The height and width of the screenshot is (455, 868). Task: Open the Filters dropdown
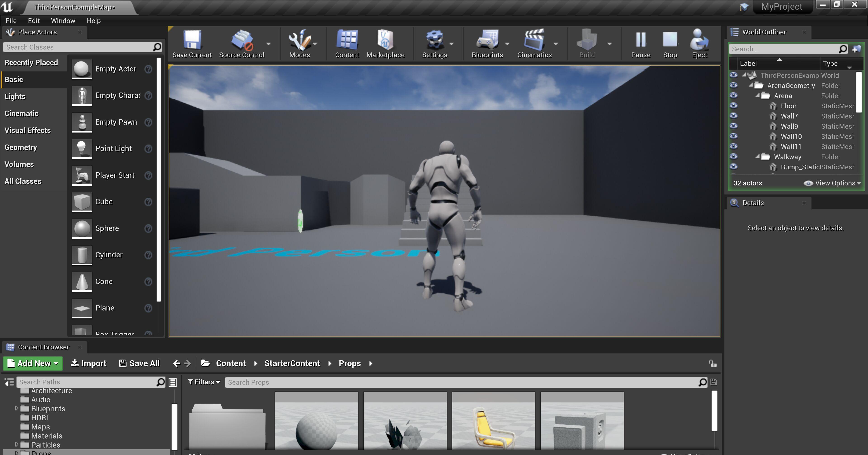point(204,382)
